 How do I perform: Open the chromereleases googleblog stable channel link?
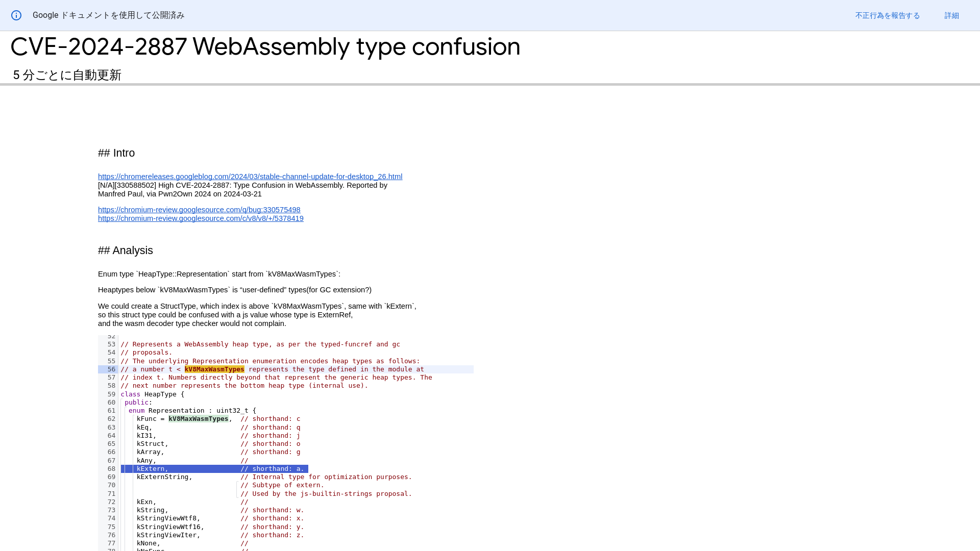point(250,177)
